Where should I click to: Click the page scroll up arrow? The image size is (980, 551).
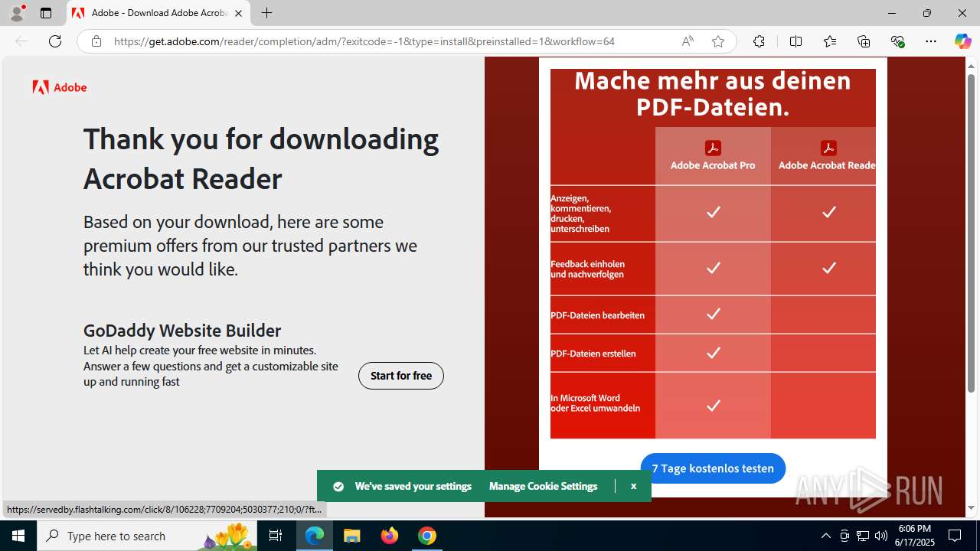(971, 64)
